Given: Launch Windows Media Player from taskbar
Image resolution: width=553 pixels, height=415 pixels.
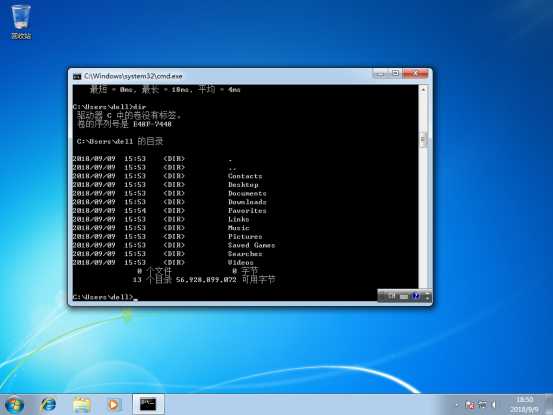Looking at the screenshot, I should pyautogui.click(x=113, y=405).
